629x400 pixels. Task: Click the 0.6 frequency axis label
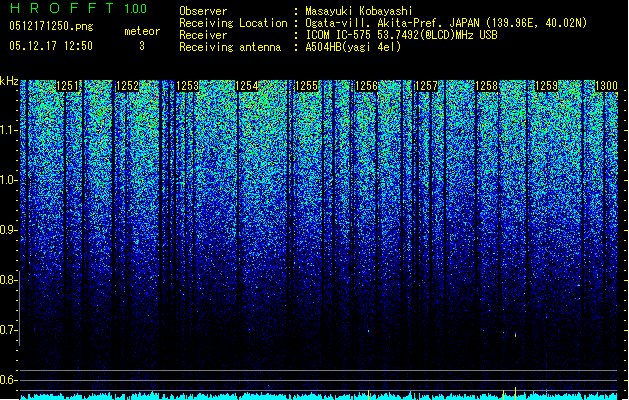[8, 380]
